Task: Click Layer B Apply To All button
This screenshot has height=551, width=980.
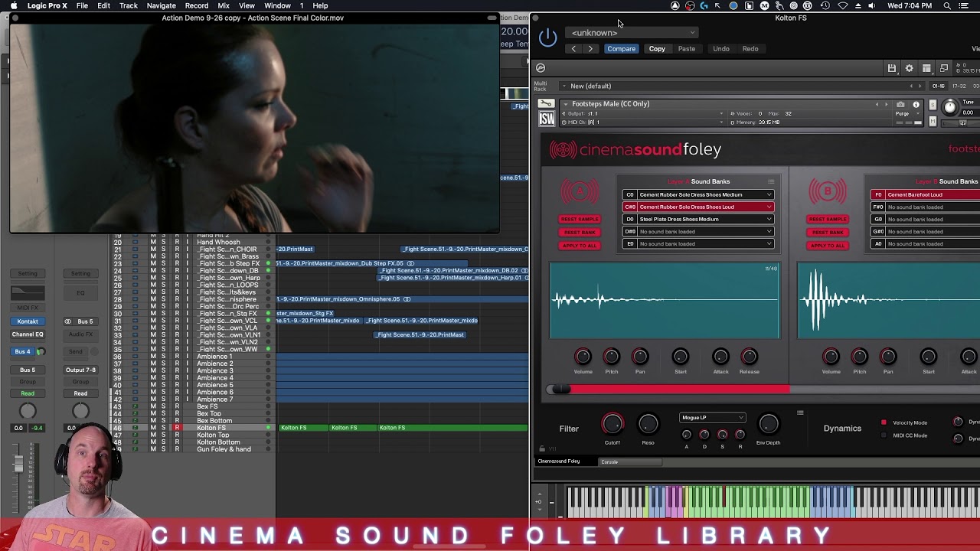Action: click(x=828, y=245)
